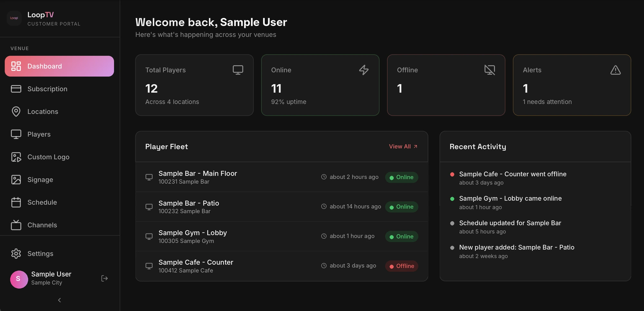The image size is (644, 311).
Task: Select 'Sample Bar - Main Floor' player name
Action: 198,174
